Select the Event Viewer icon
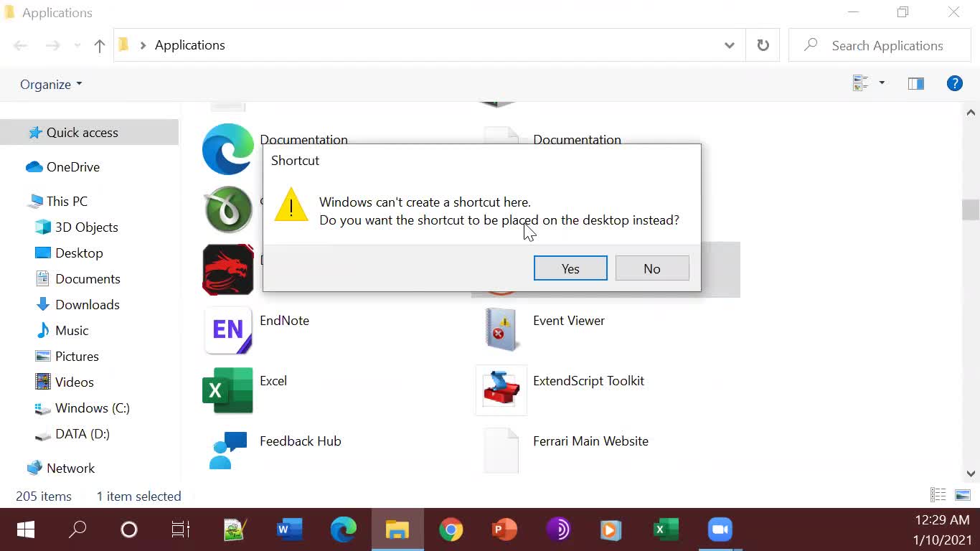980x551 pixels. [x=501, y=330]
